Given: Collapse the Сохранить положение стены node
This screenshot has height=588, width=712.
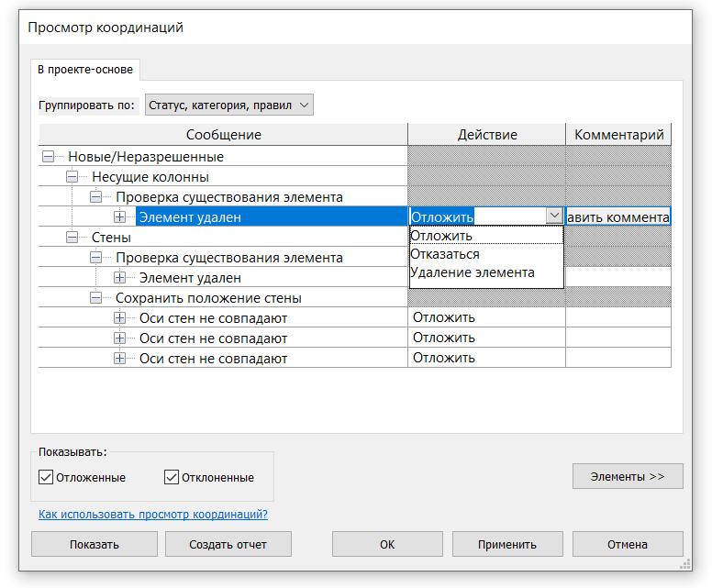Looking at the screenshot, I should click(x=96, y=298).
